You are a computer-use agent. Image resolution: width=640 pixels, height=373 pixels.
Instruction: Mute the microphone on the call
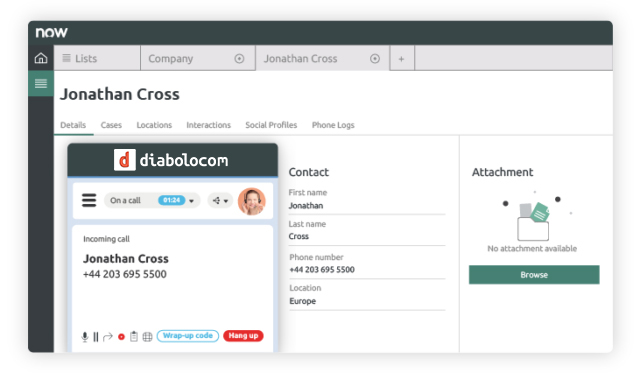(x=84, y=337)
